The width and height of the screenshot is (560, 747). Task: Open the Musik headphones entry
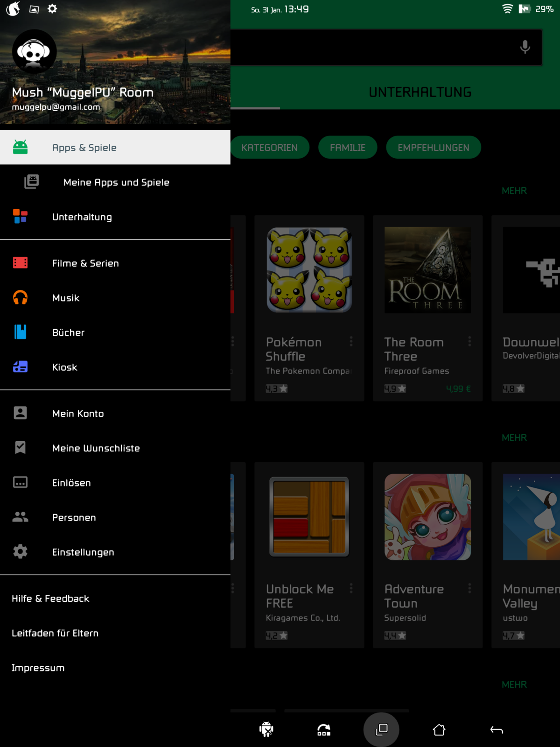coord(66,298)
